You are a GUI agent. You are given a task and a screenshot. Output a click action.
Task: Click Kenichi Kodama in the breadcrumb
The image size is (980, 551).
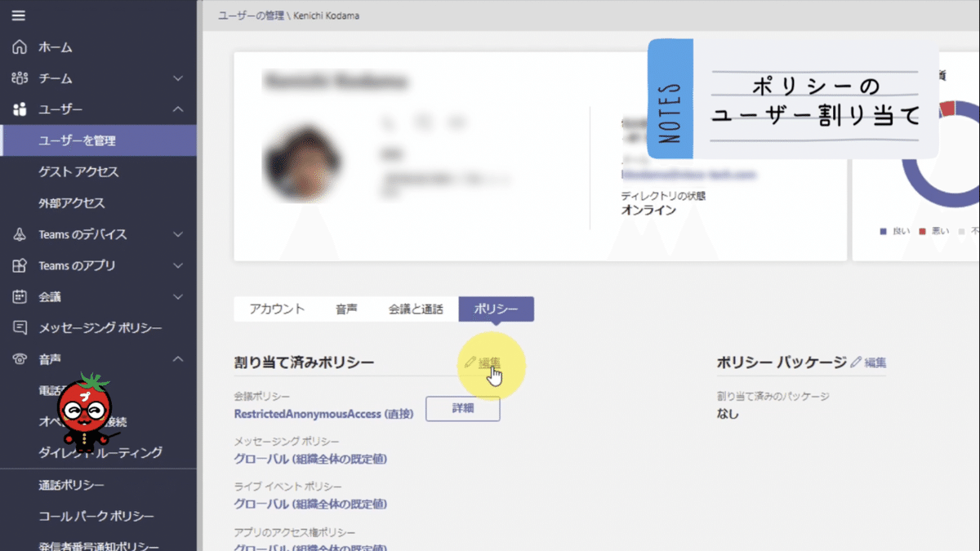(325, 16)
